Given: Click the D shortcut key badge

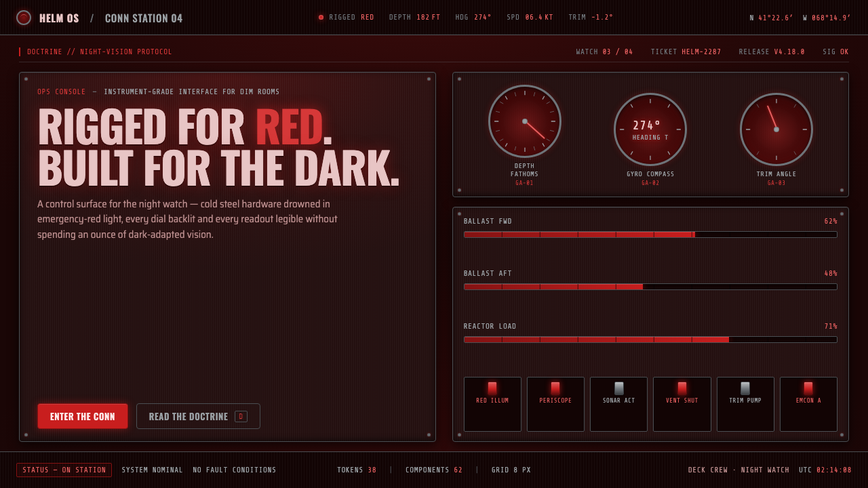Looking at the screenshot, I should click(241, 416).
